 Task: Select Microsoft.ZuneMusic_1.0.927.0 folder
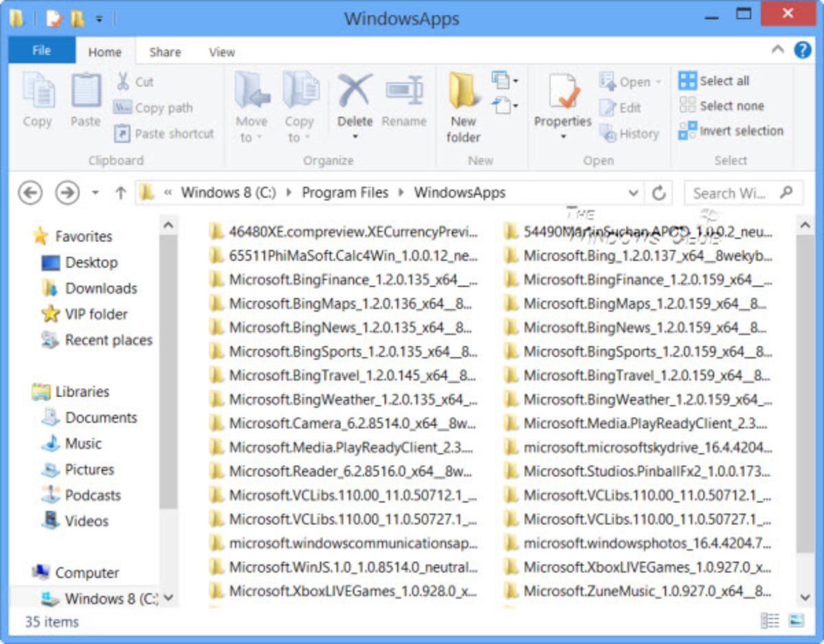pos(637,591)
